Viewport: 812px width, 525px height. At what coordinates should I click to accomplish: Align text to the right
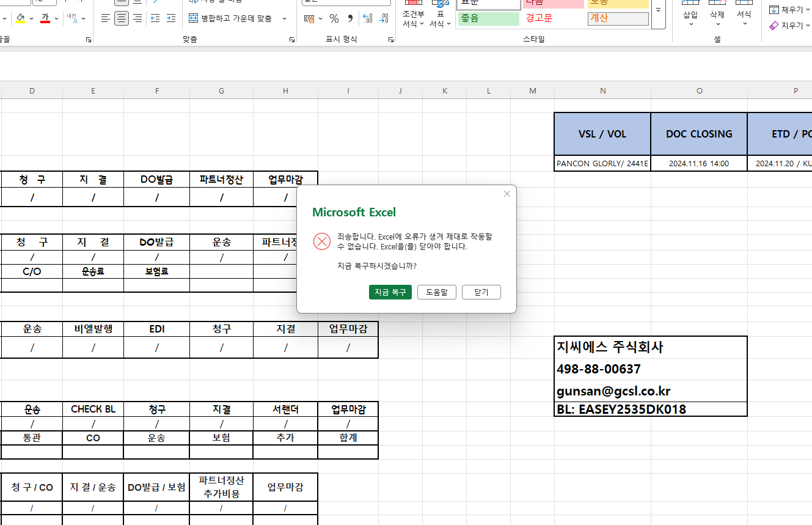click(137, 18)
